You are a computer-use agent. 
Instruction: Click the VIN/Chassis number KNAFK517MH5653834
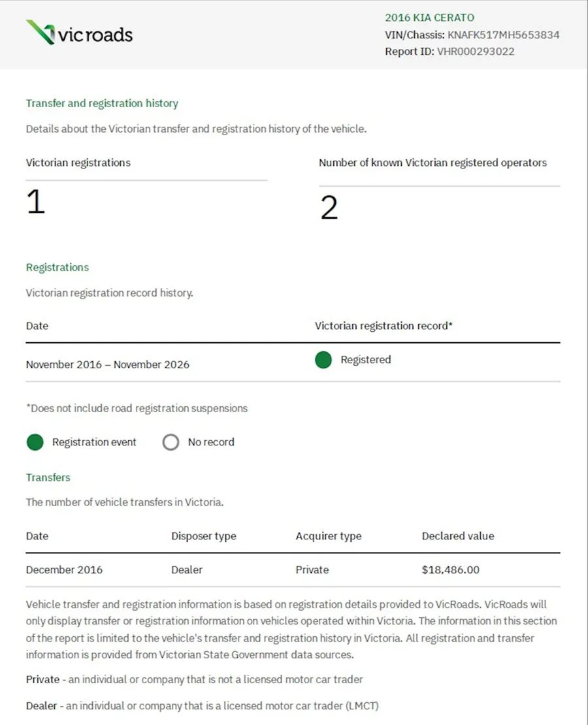coord(503,35)
